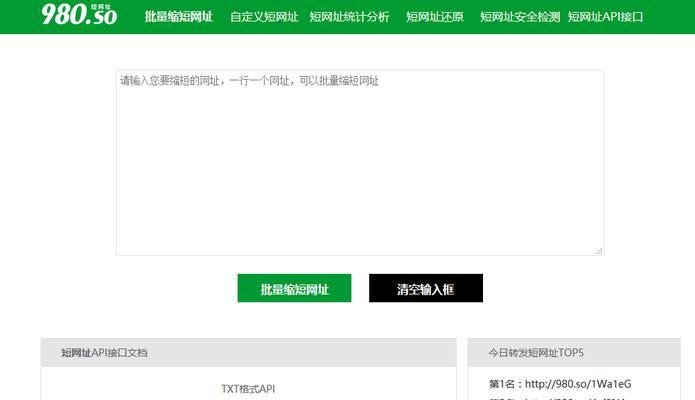
Task: Click the black 清空输入框 button
Action: coord(426,288)
